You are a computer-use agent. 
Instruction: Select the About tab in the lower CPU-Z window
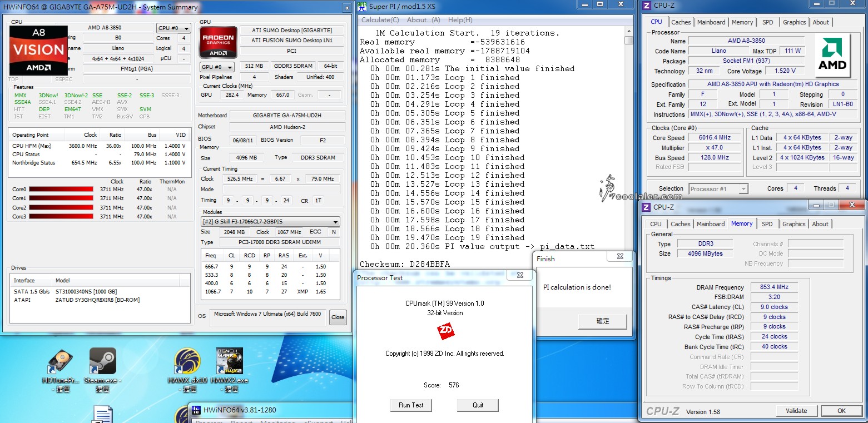coord(820,224)
